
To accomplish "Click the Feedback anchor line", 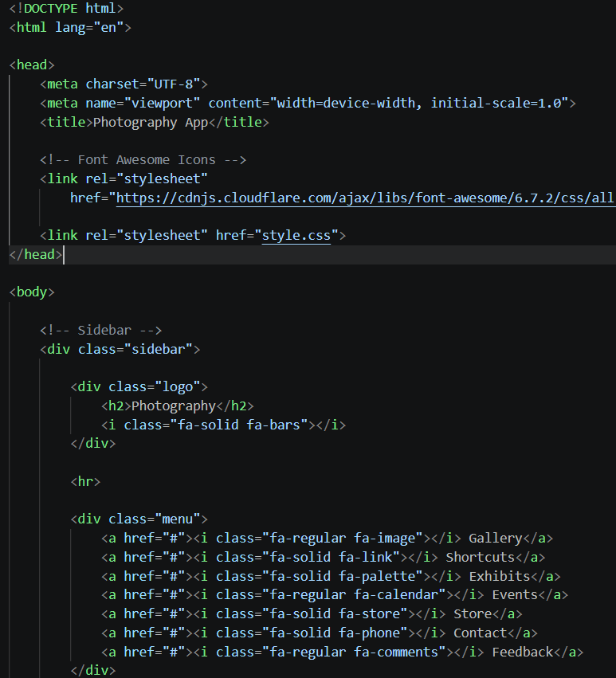I will click(342, 652).
